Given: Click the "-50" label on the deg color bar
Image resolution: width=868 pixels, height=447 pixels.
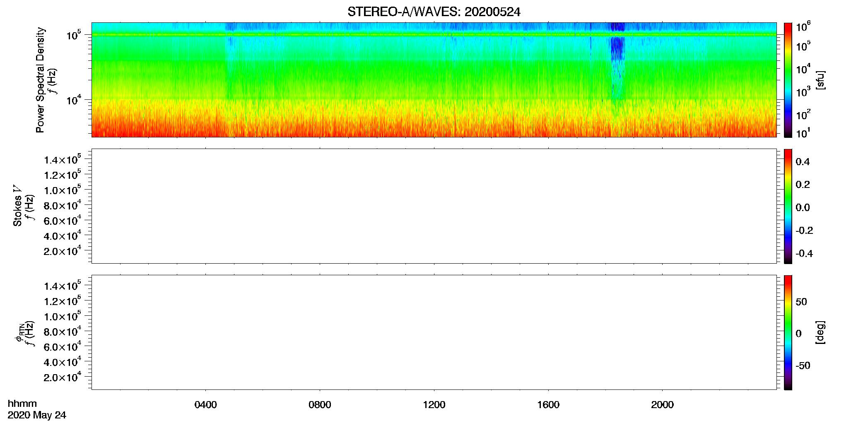Looking at the screenshot, I should (x=803, y=366).
